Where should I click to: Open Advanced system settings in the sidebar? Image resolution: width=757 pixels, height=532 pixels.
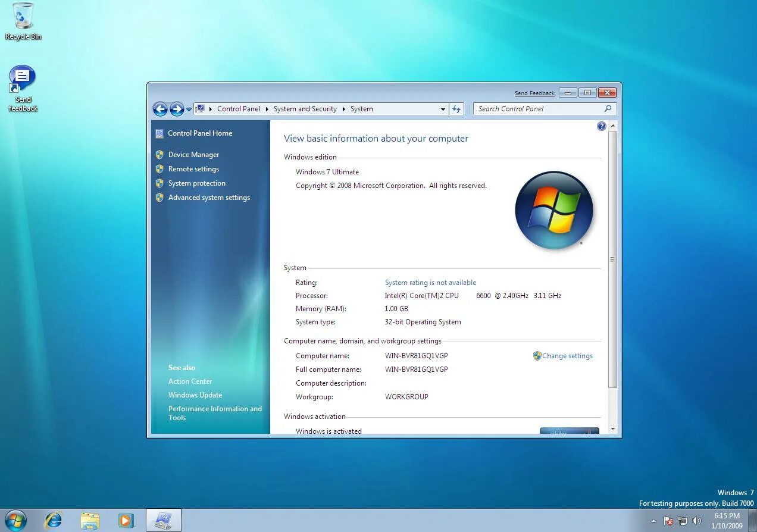(209, 197)
